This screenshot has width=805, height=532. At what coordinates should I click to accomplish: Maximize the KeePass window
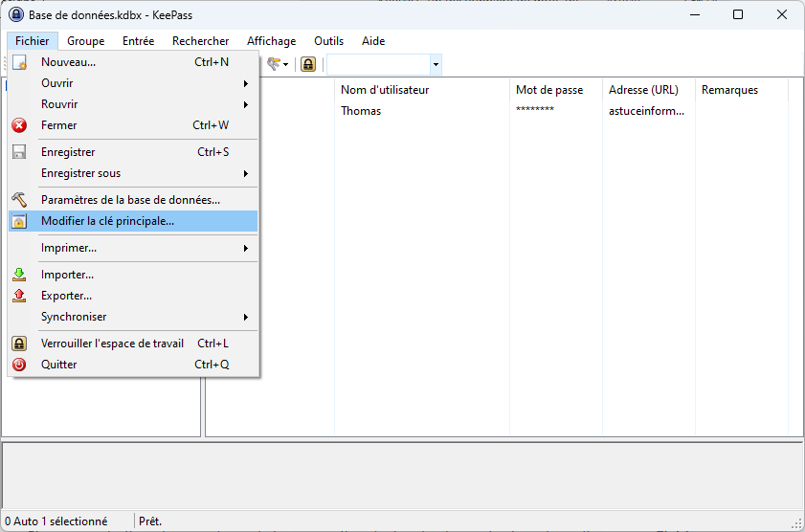[x=738, y=14]
